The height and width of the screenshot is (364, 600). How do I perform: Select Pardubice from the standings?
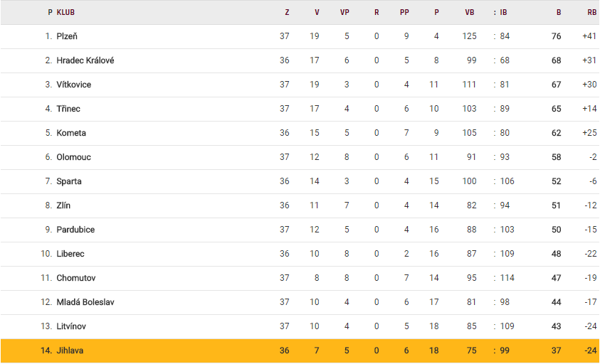coord(75,230)
